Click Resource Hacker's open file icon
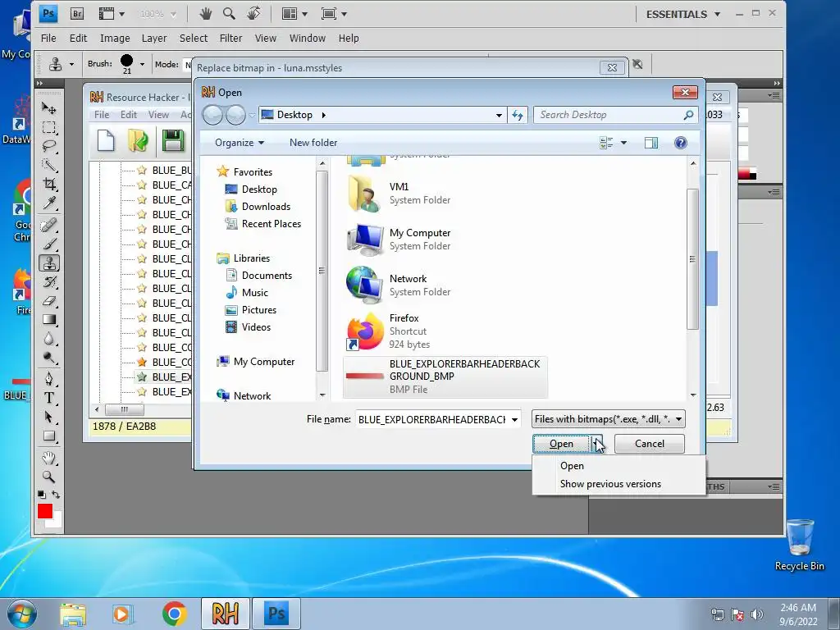Screen dimensions: 840x630 click(x=138, y=141)
